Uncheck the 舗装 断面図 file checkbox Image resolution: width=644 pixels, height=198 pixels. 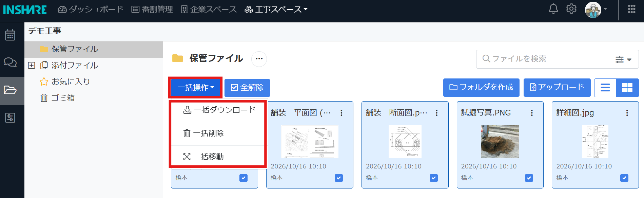click(434, 178)
